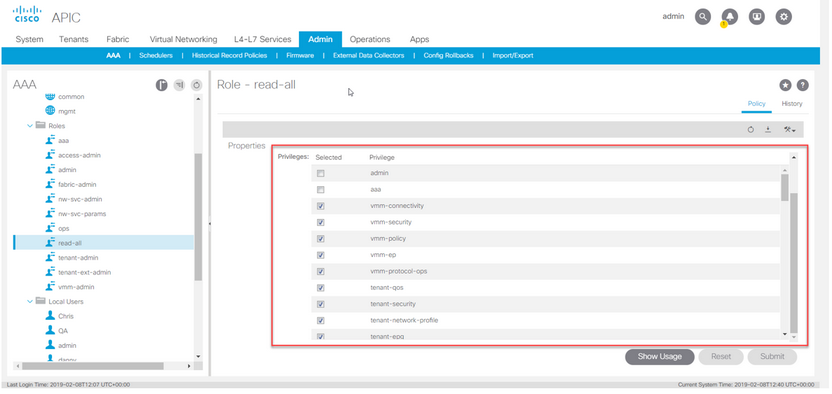Click the Show Usage button
This screenshot has width=832, height=394.
coord(660,356)
